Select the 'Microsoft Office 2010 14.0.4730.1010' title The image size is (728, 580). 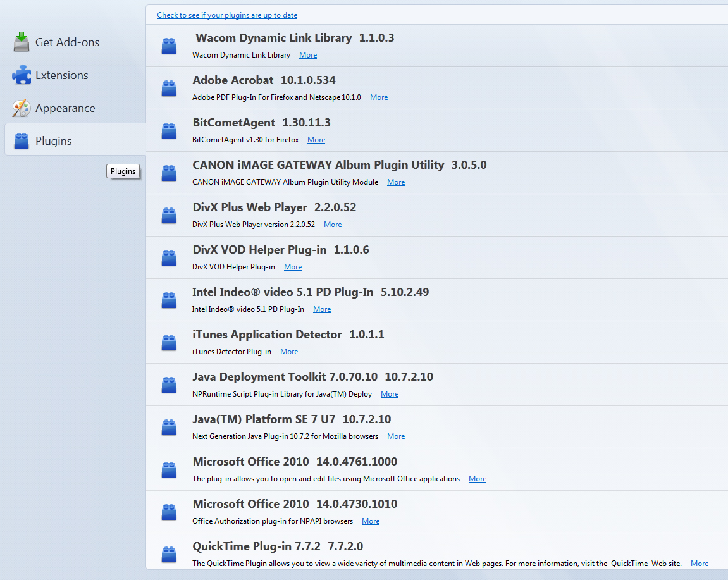[x=295, y=504]
